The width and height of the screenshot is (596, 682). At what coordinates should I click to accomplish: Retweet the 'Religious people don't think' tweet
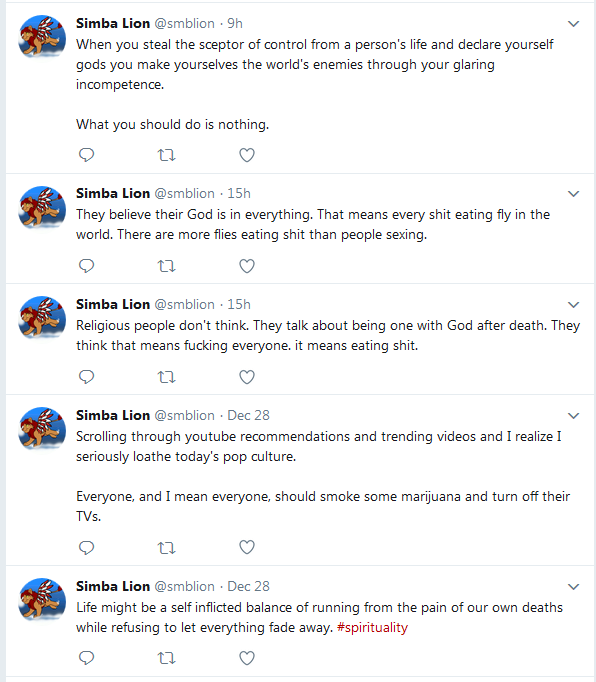point(166,377)
